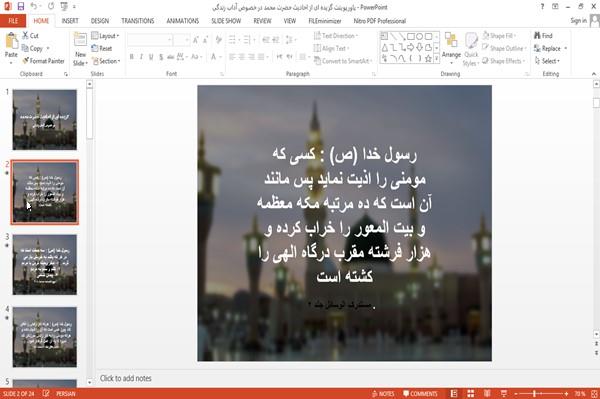600x399 pixels.
Task: Open the Section dropdown
Action: [x=106, y=61]
